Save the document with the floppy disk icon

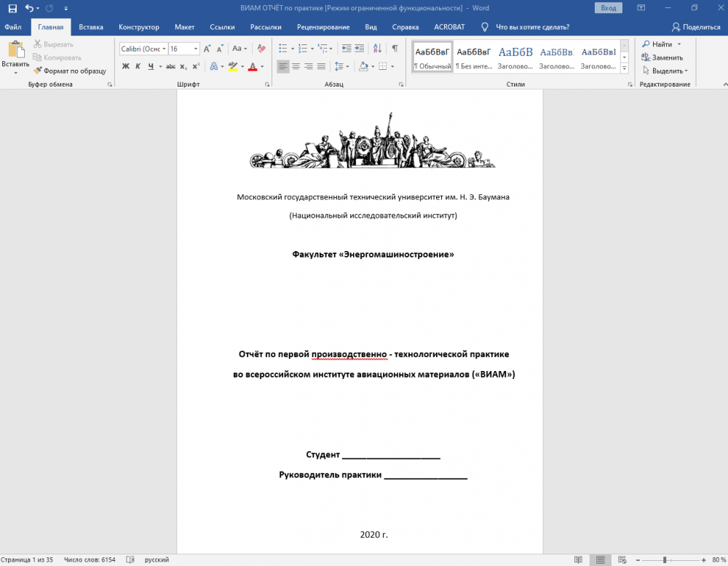(12, 8)
